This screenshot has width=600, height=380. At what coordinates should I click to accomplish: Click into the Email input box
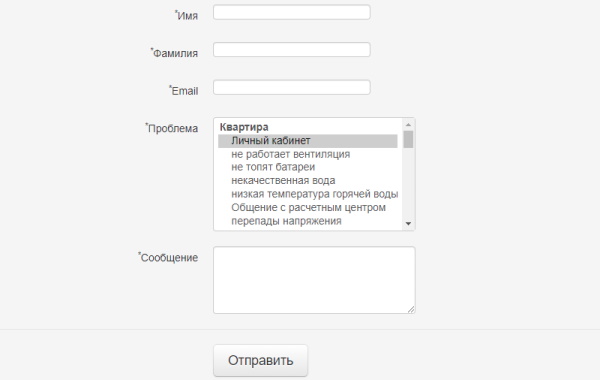(x=292, y=87)
